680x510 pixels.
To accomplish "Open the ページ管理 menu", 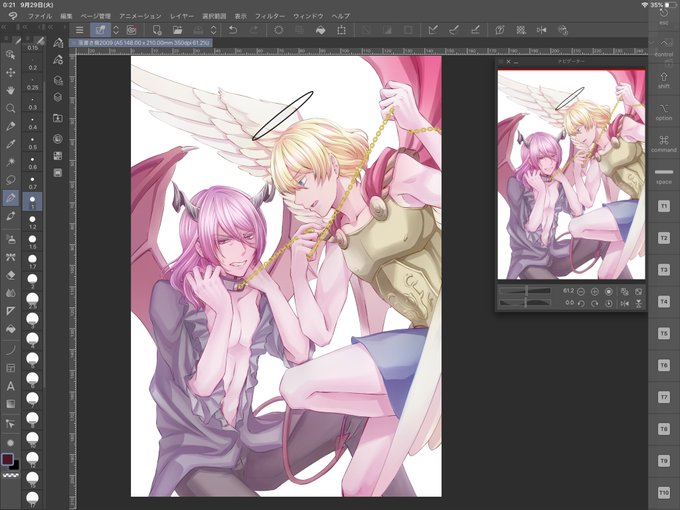I will [x=95, y=16].
